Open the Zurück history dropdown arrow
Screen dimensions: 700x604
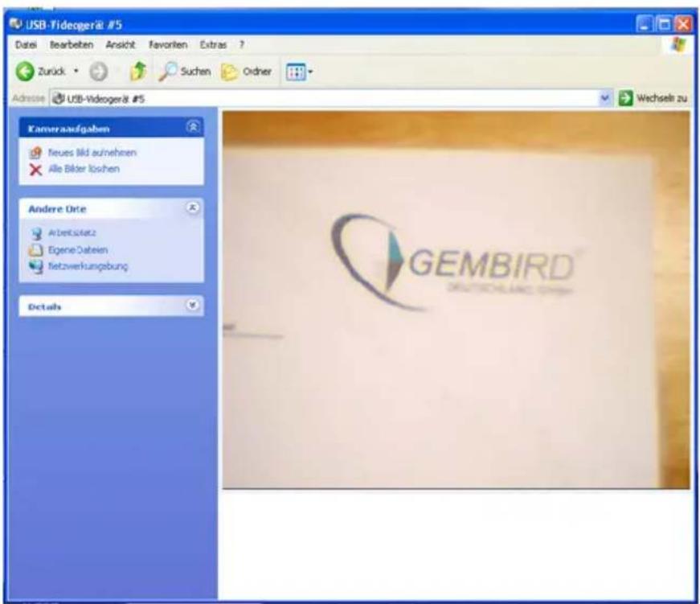tap(76, 71)
